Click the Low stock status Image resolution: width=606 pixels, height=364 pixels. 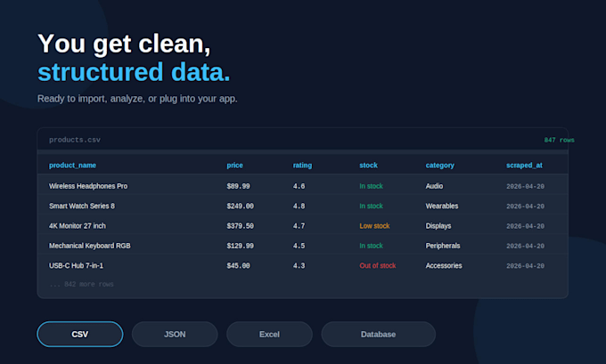(374, 226)
